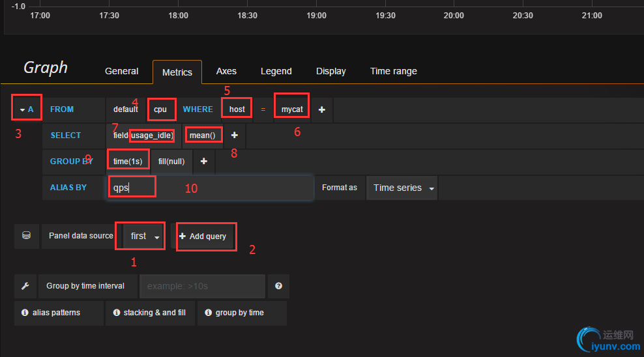Show the stacking & and fill help
Image resolution: width=644 pixels, height=357 pixels.
click(149, 313)
